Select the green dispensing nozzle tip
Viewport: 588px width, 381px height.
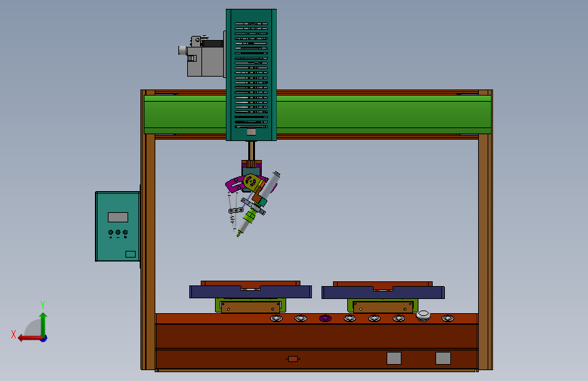239,233
